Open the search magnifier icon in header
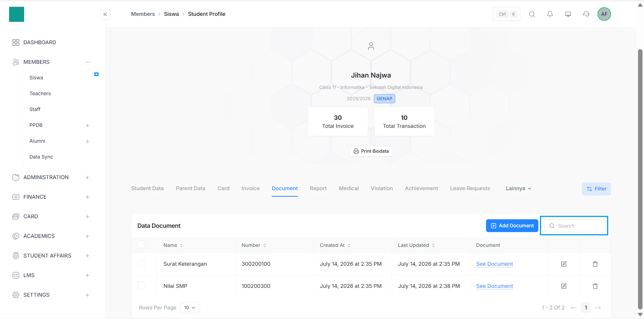Screen dimensions: 644x319 (x=532, y=14)
